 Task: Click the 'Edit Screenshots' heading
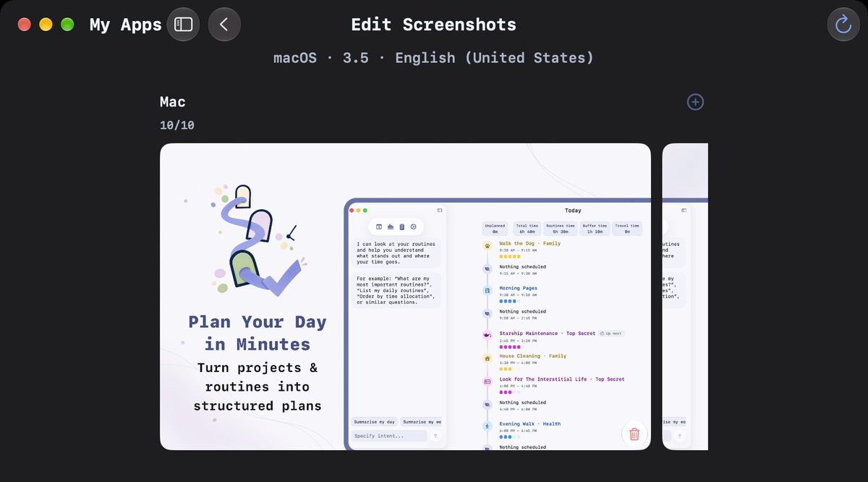(x=434, y=25)
